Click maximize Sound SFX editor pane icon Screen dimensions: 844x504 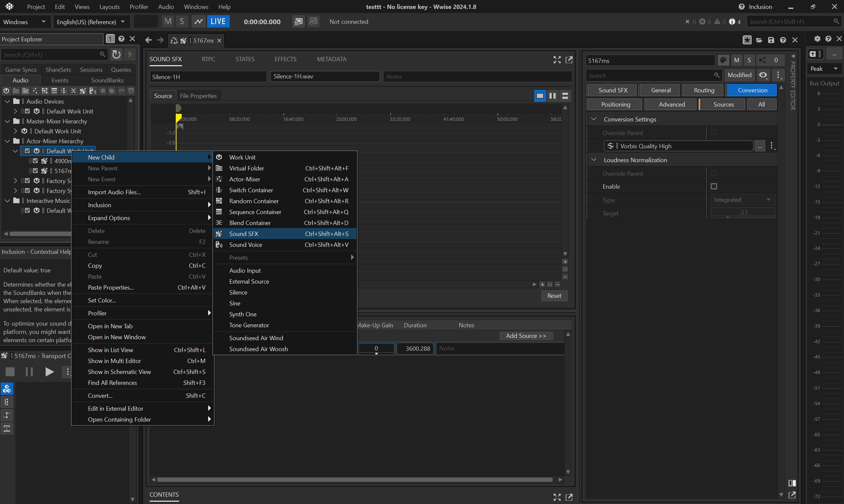pos(557,60)
